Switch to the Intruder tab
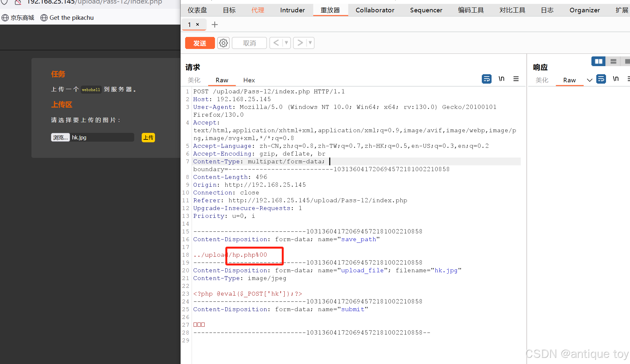The image size is (630, 364). tap(292, 10)
